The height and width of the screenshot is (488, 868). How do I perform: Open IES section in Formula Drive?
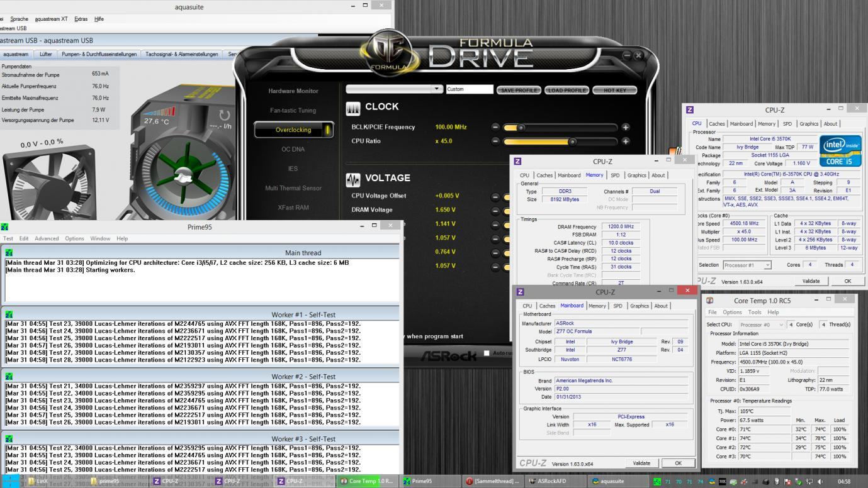point(293,169)
